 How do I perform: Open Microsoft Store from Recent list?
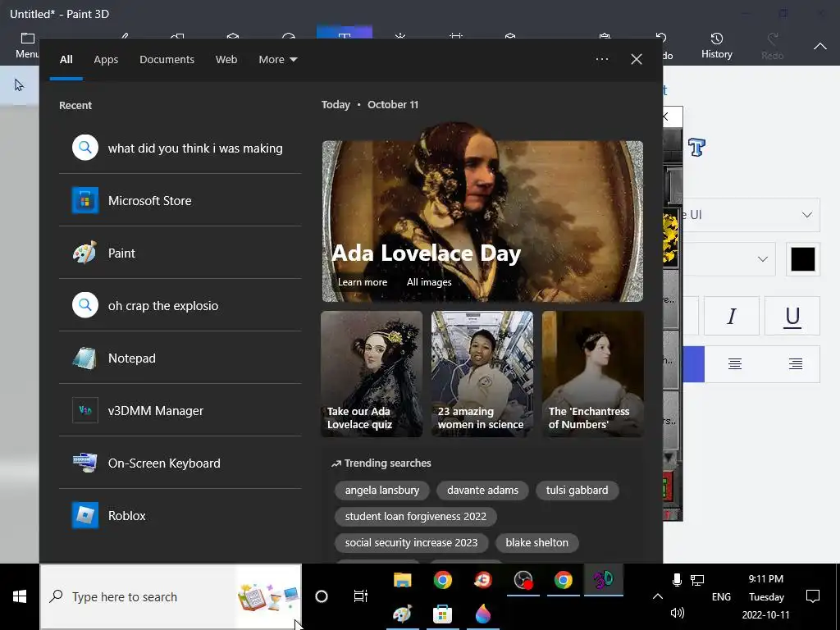180,200
